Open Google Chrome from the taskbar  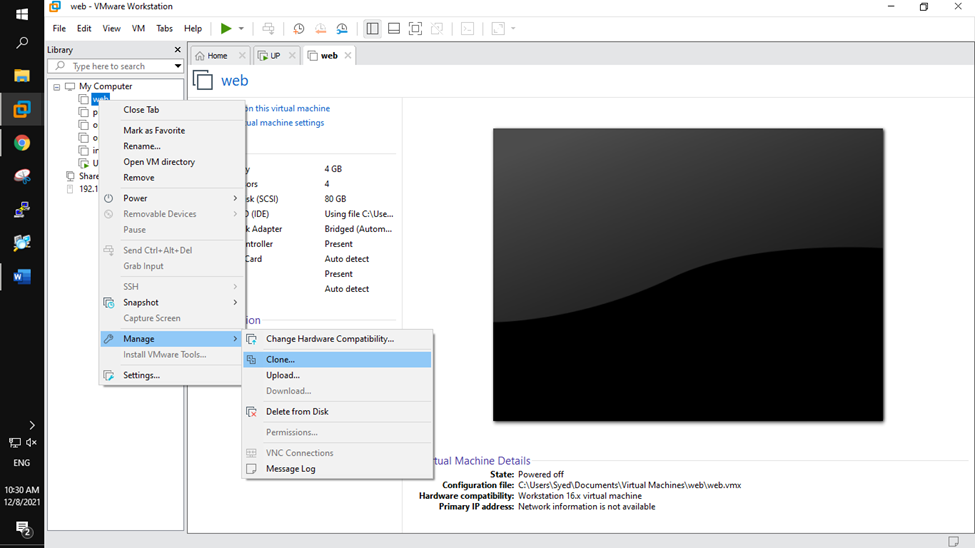[22, 143]
